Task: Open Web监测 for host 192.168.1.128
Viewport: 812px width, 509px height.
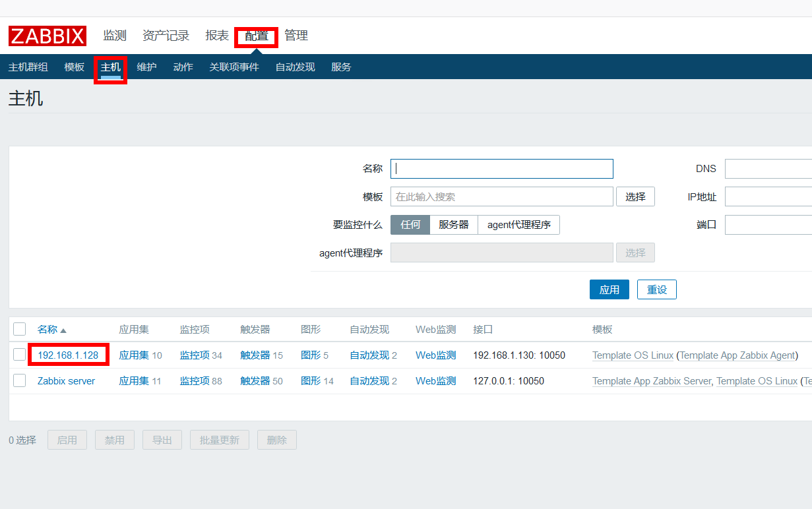Action: [435, 355]
